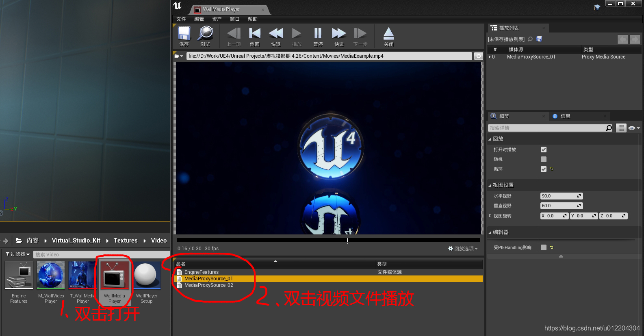
Task: Collapse the Editor (编辑器) section
Action: pos(490,232)
